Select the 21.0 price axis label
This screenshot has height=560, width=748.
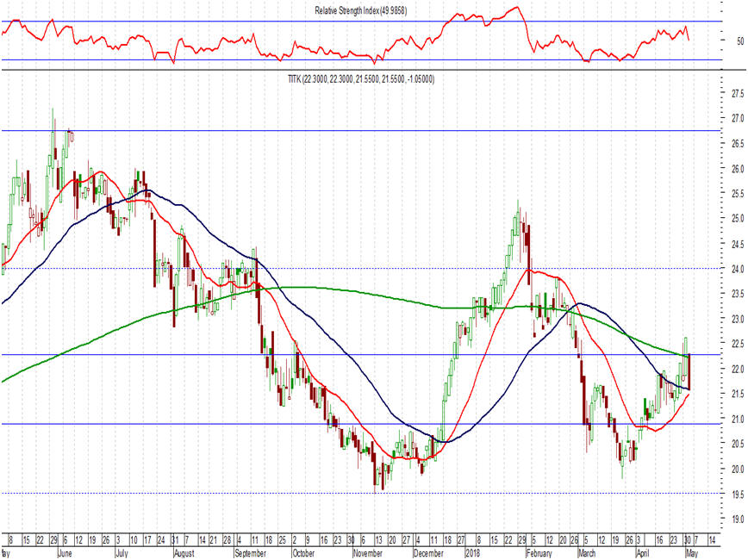click(738, 419)
